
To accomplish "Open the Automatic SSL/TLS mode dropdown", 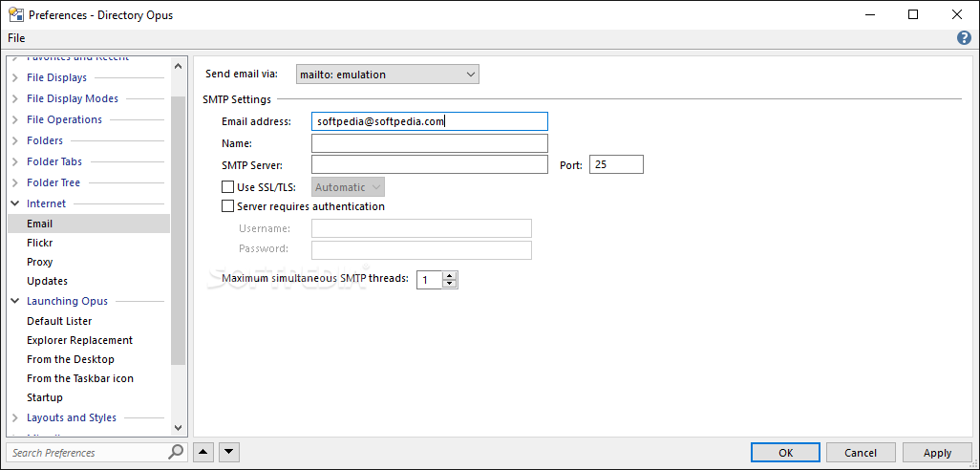I will [x=348, y=187].
